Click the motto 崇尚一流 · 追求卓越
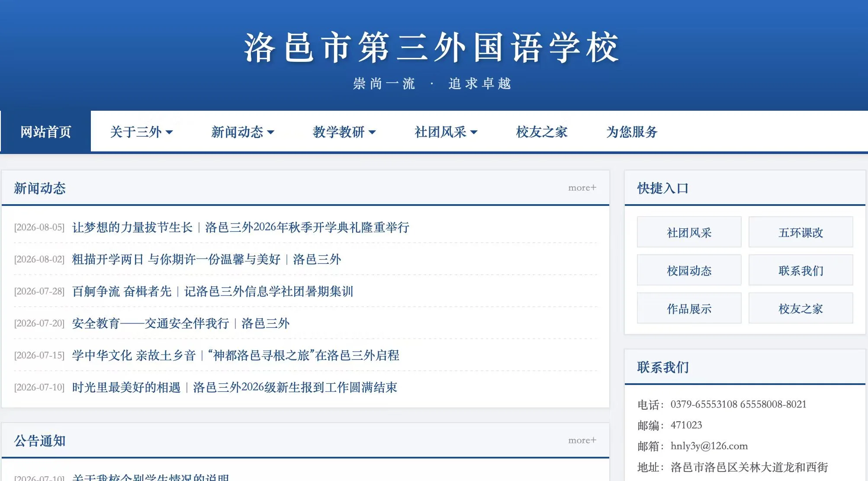Screen dimensions: 868x481 [432, 83]
